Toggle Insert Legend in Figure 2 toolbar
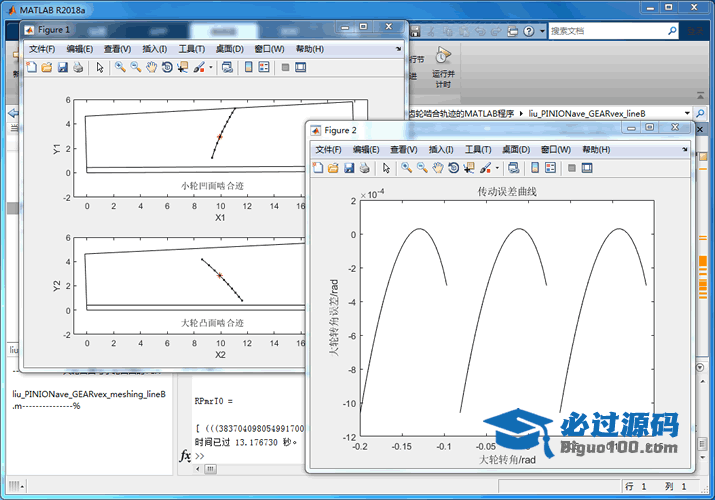Screen dimensions: 715x500 point(550,168)
